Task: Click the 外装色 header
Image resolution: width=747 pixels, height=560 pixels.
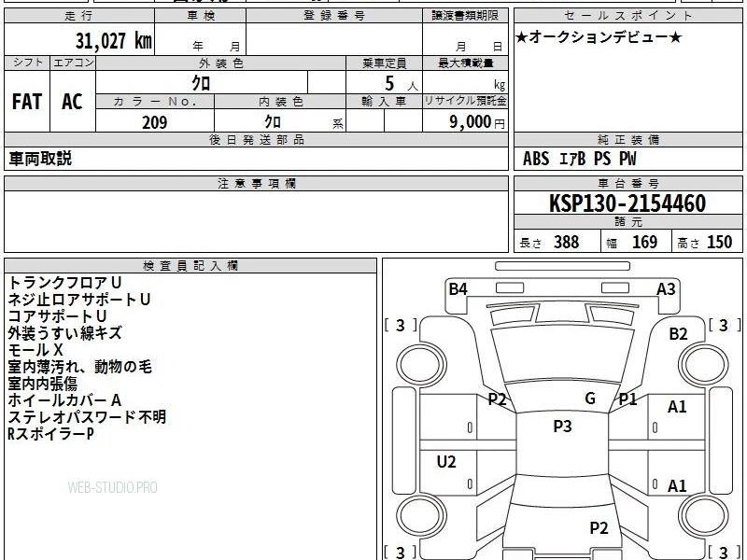Action: [220, 63]
